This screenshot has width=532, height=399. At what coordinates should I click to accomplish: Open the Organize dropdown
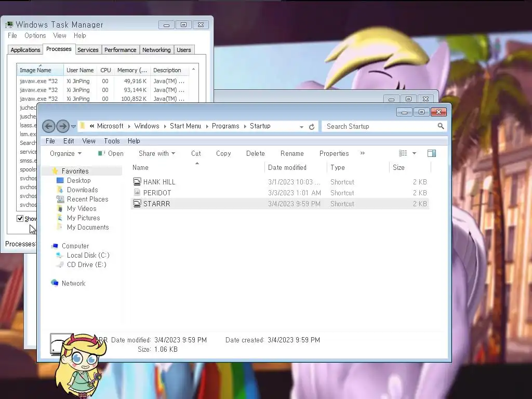point(65,153)
